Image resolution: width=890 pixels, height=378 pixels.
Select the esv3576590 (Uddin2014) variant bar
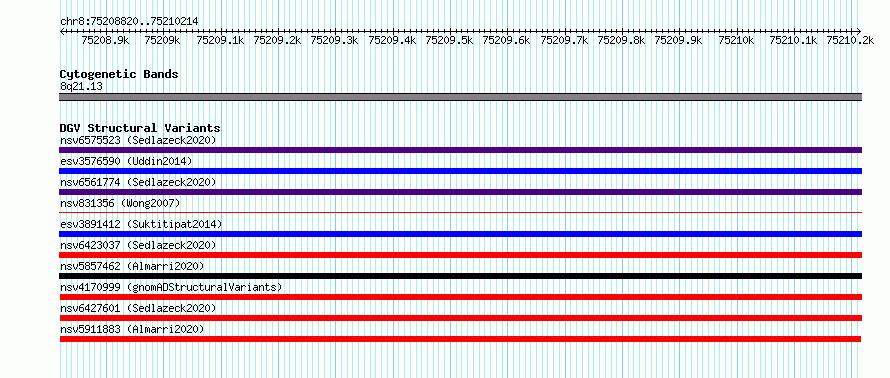click(460, 171)
